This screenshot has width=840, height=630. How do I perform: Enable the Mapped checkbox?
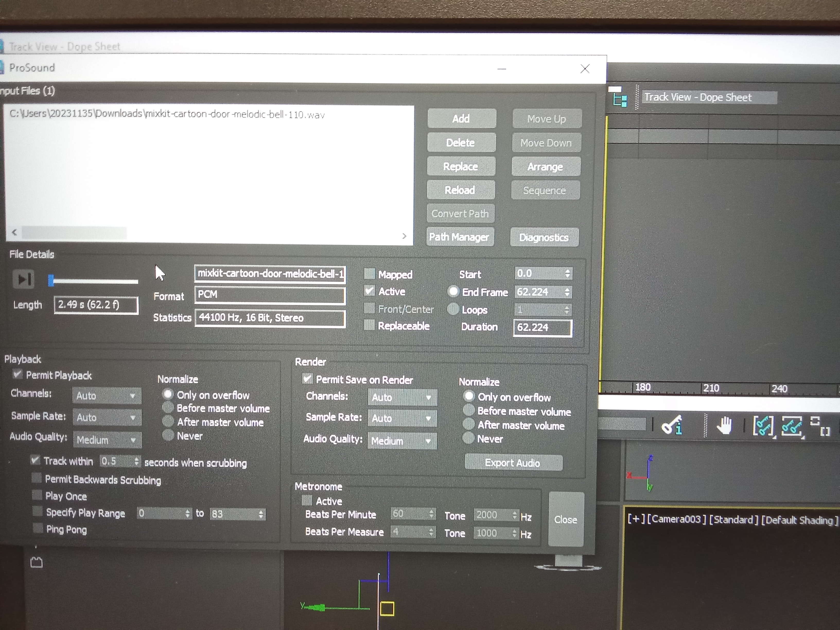(x=370, y=274)
